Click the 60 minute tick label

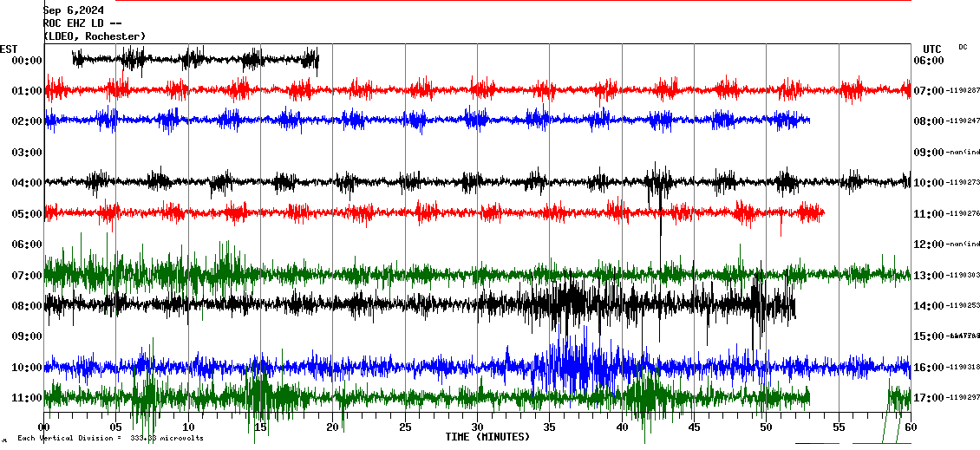click(x=910, y=427)
